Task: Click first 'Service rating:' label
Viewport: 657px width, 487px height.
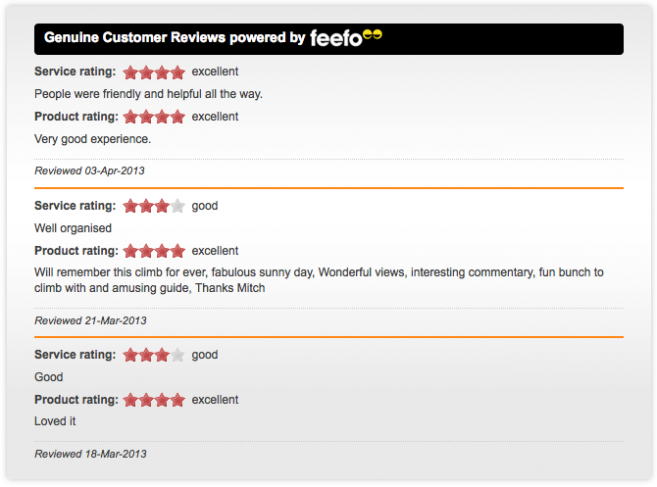Action: 75,72
